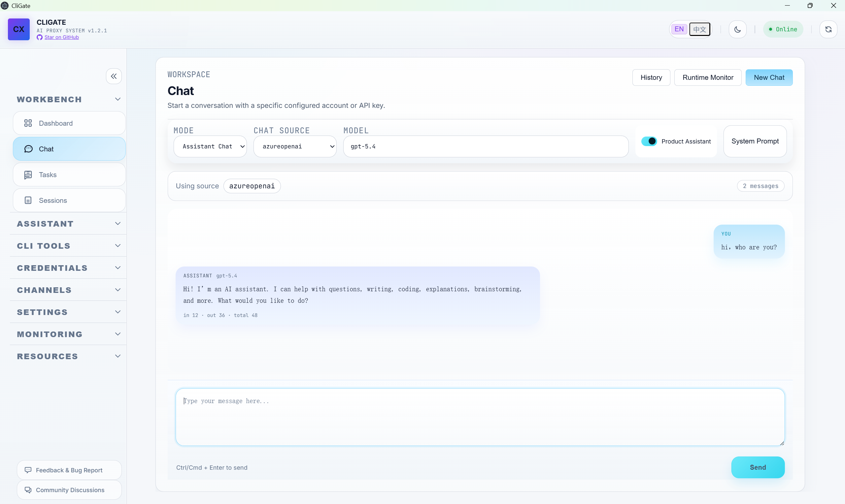The image size is (845, 504).
Task: Open Dashboard grid icon in sidebar
Action: click(x=28, y=123)
